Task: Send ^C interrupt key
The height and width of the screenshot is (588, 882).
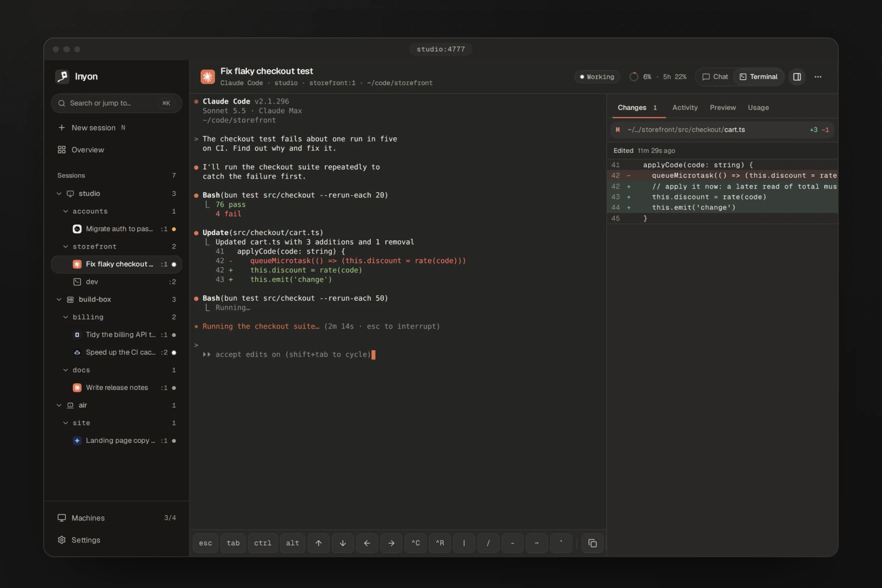Action: [x=416, y=543]
